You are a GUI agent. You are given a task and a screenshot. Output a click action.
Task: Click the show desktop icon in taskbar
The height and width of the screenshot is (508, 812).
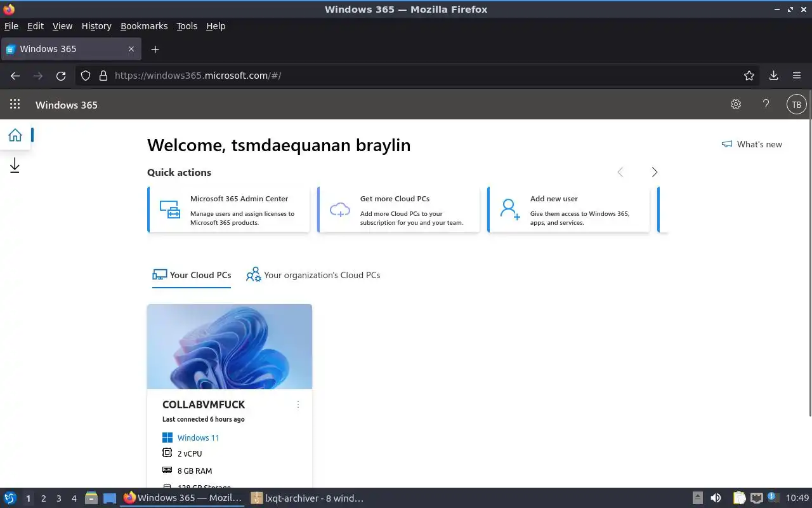point(110,498)
